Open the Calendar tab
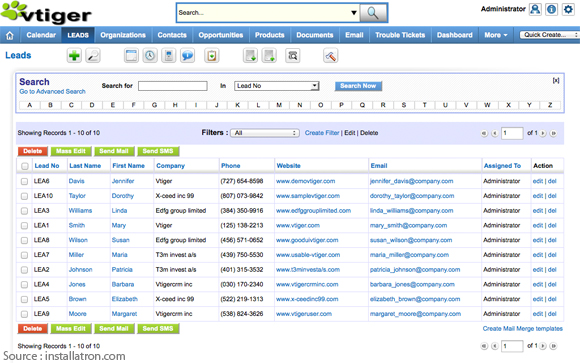The width and height of the screenshot is (580, 363). tap(41, 35)
